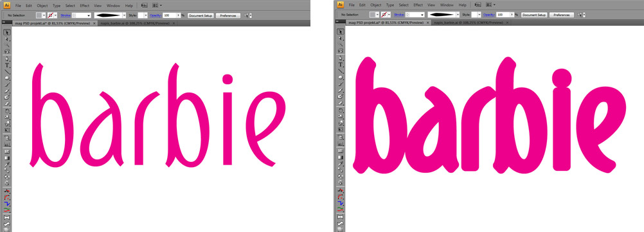Screen dimensions: 644x232
Task: Select the Ellipse tool in right window
Action: [341, 78]
